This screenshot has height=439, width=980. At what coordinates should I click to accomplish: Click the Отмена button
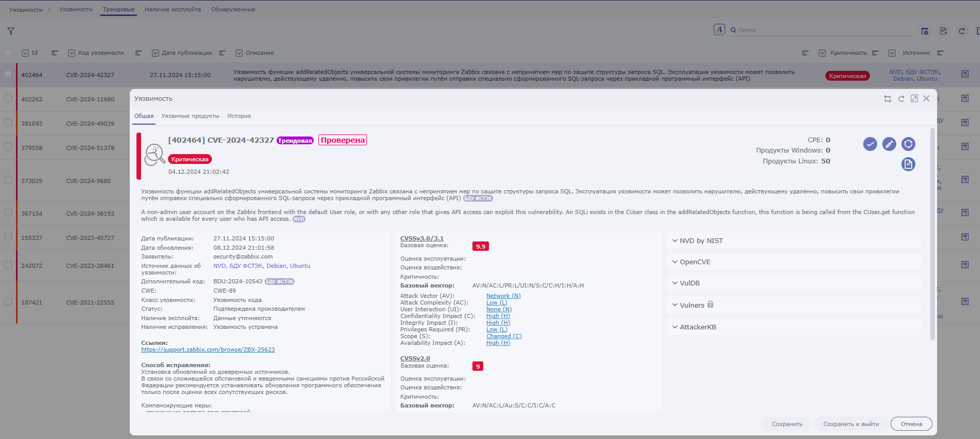[x=911, y=424]
